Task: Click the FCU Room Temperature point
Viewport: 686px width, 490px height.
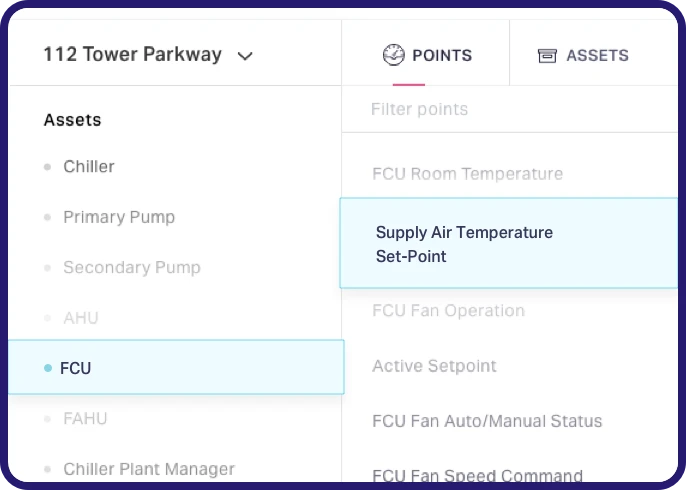Action: tap(467, 174)
